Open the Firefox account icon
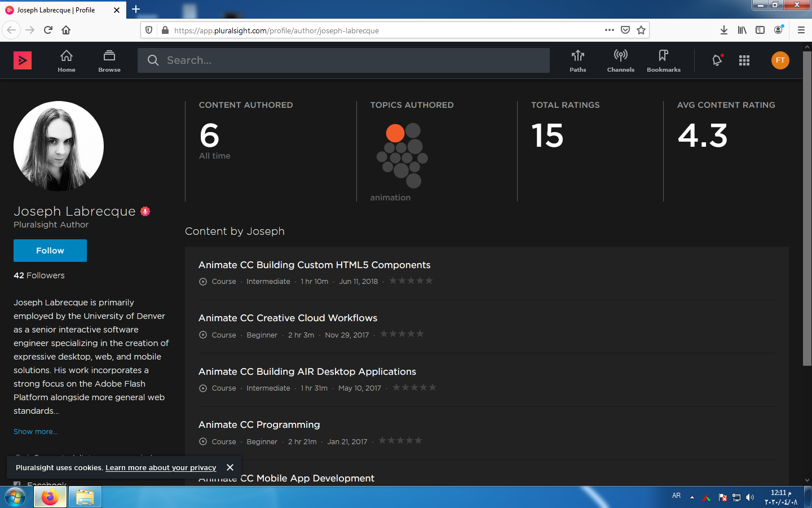The height and width of the screenshot is (508, 812). click(779, 30)
